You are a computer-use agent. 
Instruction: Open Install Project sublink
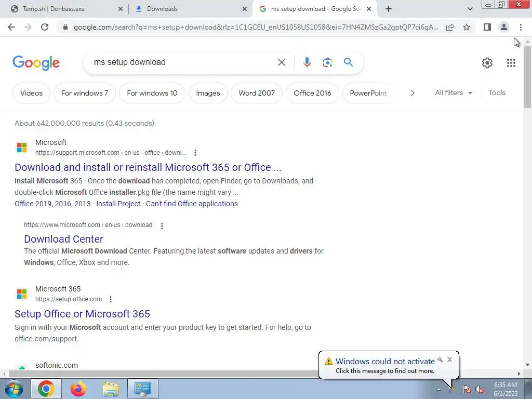pyautogui.click(x=118, y=204)
